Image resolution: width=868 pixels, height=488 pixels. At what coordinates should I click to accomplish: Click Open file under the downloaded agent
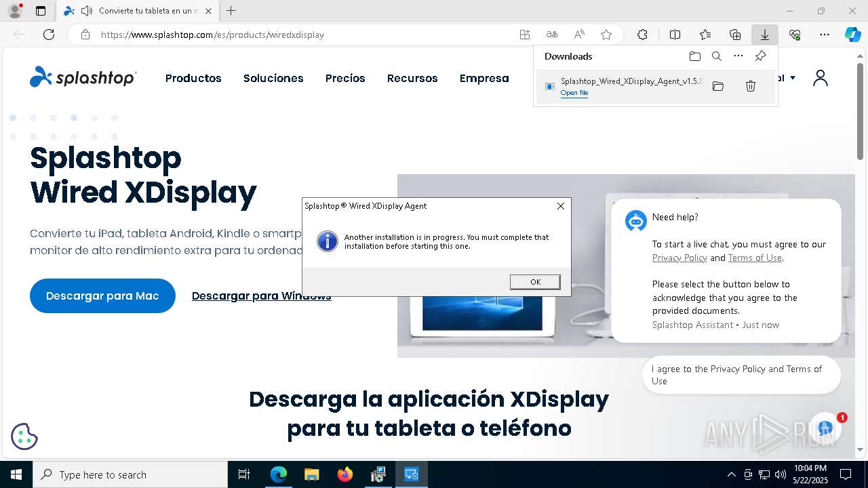(x=574, y=93)
